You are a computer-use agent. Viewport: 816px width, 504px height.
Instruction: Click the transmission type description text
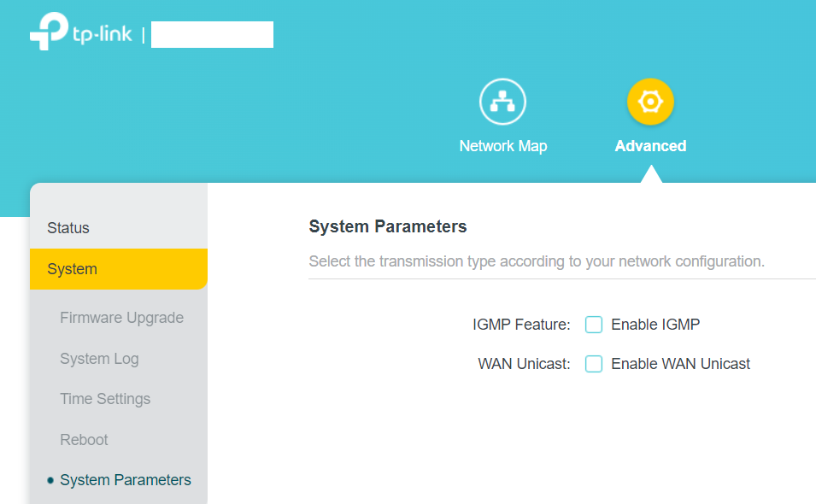coord(537,261)
